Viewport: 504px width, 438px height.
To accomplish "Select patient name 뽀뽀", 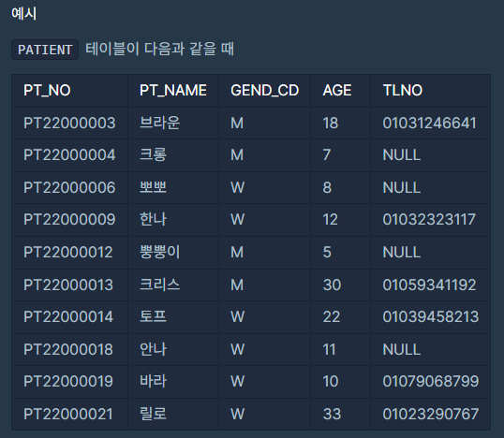I will 153,187.
